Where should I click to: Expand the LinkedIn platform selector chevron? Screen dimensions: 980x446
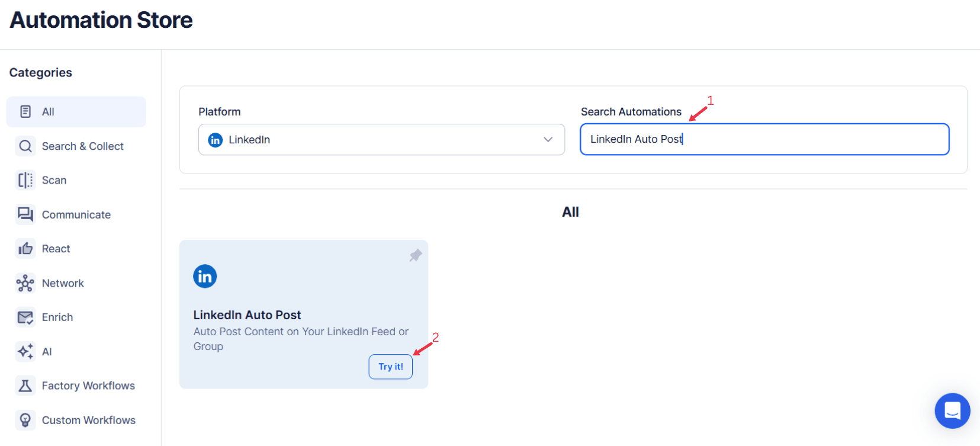[547, 139]
